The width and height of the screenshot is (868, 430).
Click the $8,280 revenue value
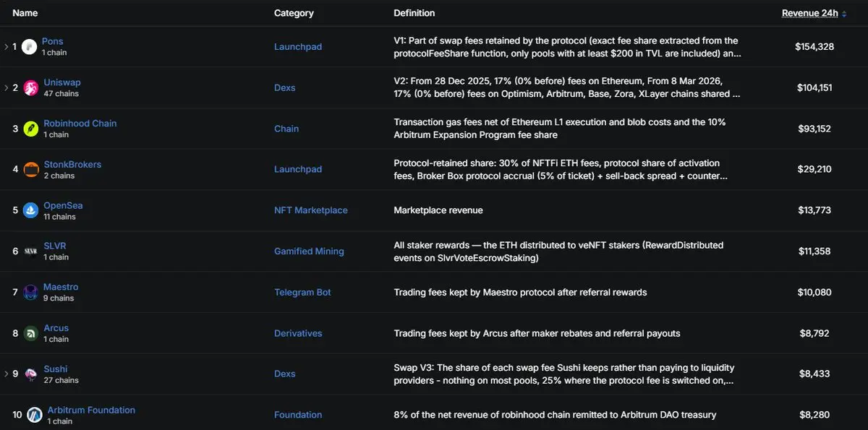(814, 415)
